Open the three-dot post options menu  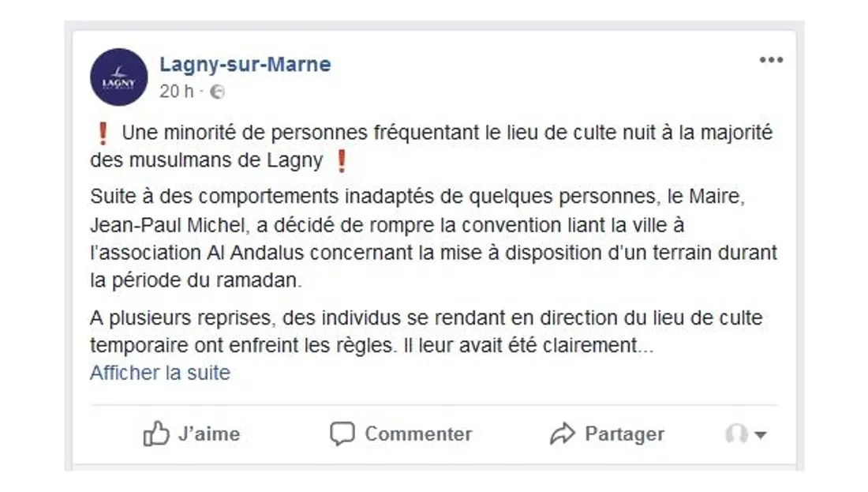[x=770, y=61]
